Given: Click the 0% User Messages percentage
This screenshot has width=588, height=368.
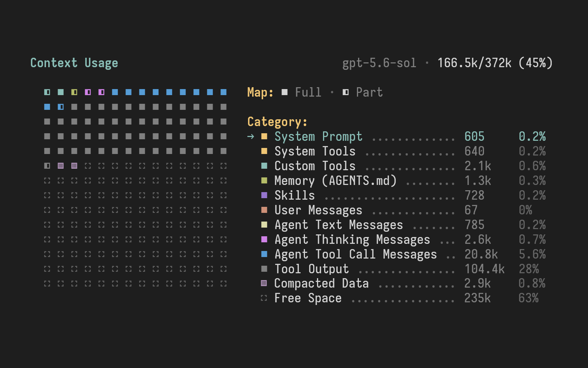Looking at the screenshot, I should tap(525, 210).
